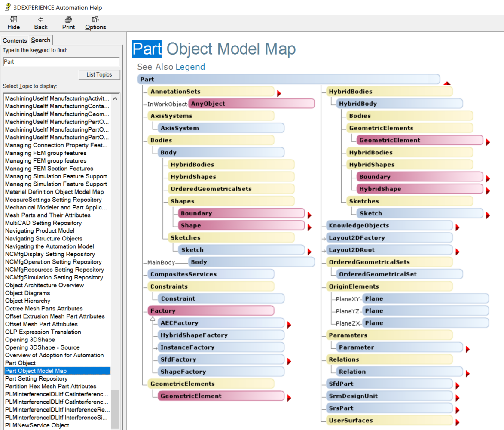
Task: Click the red arrow next to AnnotationSets
Action: click(x=279, y=91)
